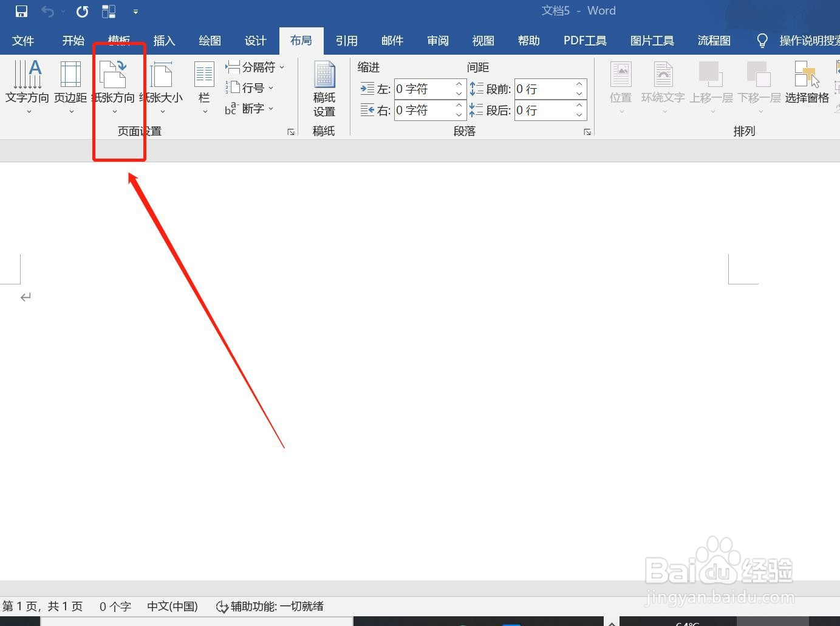Save the document with the quick access save icon
This screenshot has height=626, width=840.
click(20, 11)
